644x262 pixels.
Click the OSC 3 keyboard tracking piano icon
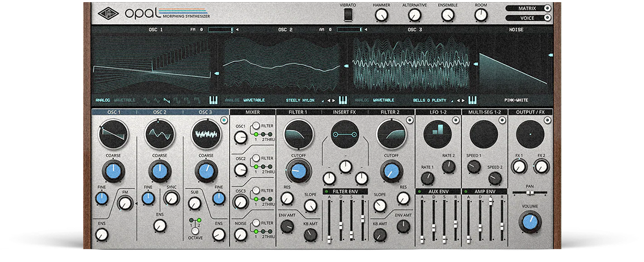pos(473,100)
